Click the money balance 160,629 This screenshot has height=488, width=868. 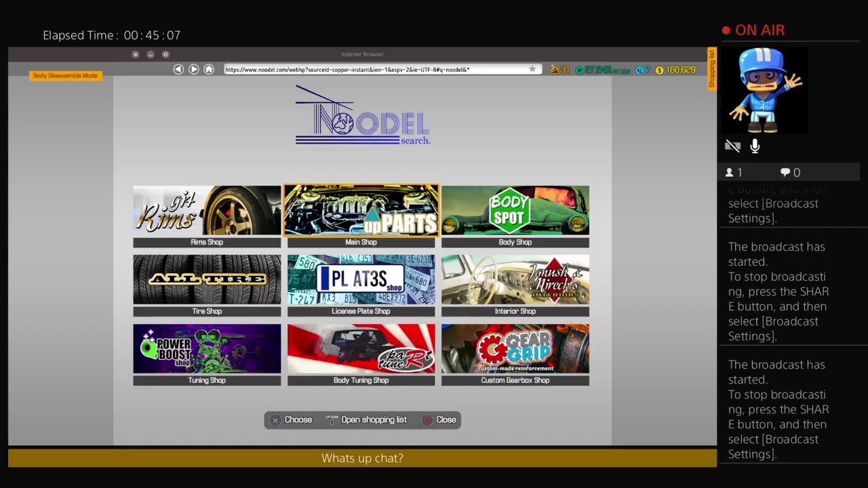[682, 70]
